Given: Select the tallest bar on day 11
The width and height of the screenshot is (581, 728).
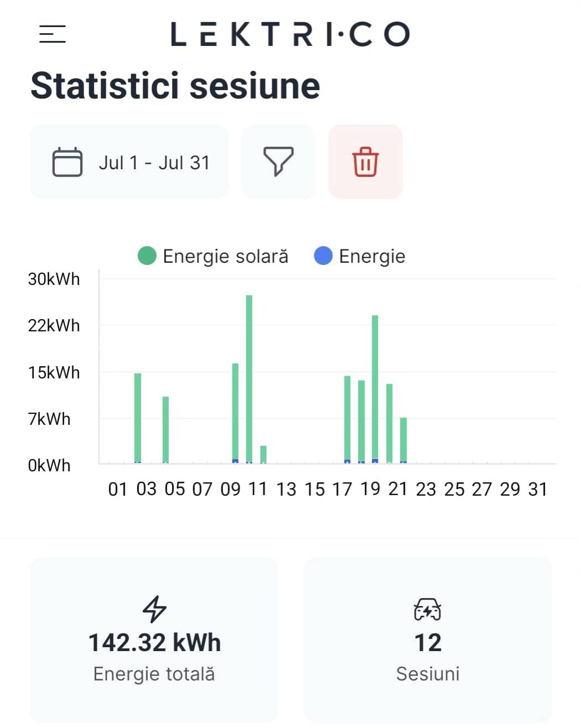Looking at the screenshot, I should pyautogui.click(x=249, y=379).
